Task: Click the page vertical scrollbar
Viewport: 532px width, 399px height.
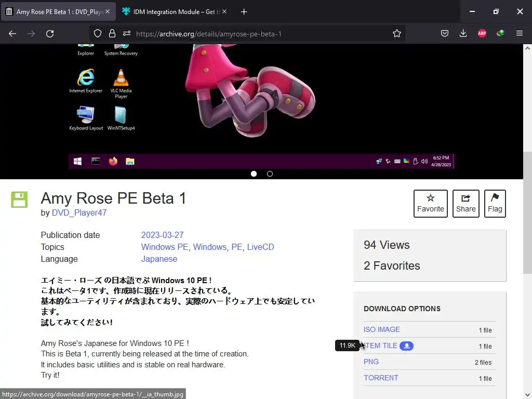Action: (x=527, y=212)
